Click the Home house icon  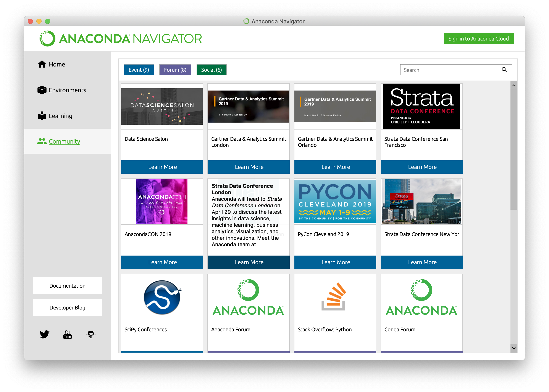pos(42,64)
